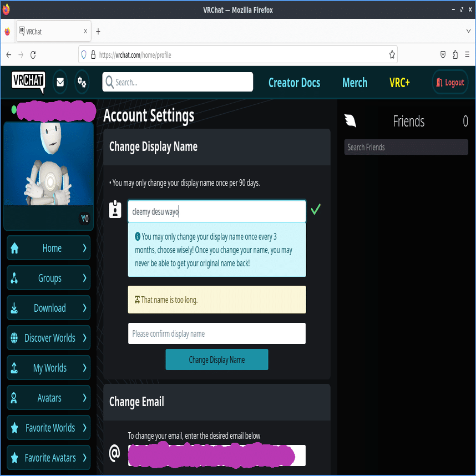Open the messages envelope icon
The width and height of the screenshot is (476, 476).
point(60,82)
